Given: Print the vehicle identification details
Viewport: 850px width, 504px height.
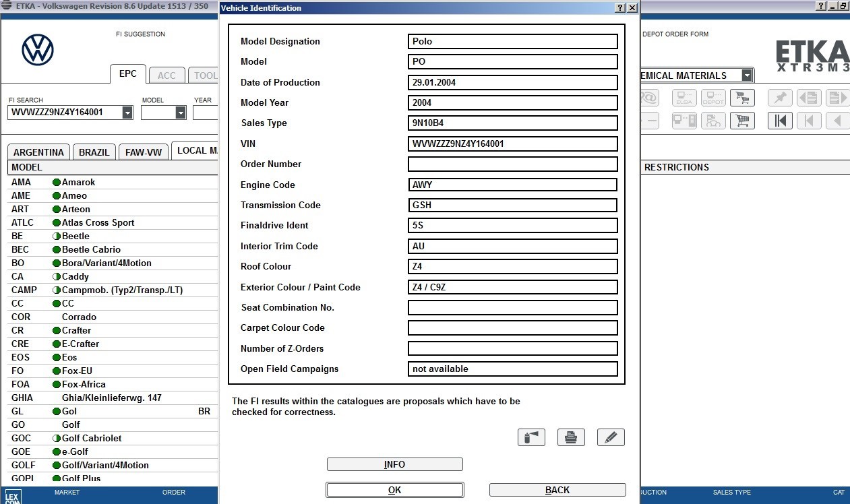Looking at the screenshot, I should click(571, 437).
